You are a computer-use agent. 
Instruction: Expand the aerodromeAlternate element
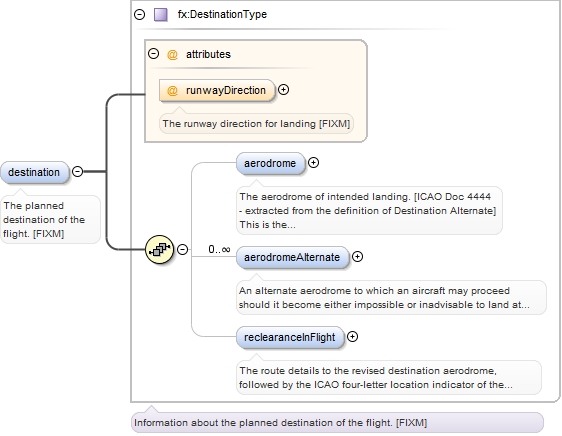point(357,256)
